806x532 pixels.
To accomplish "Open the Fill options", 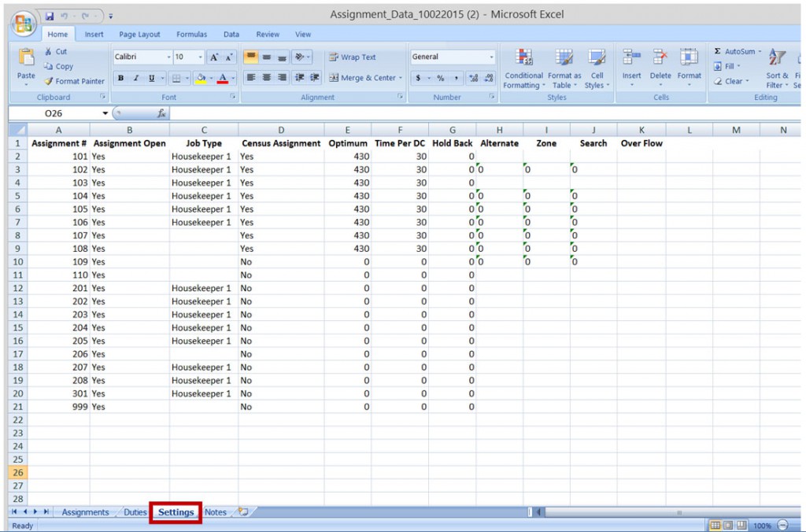I will pyautogui.click(x=727, y=66).
